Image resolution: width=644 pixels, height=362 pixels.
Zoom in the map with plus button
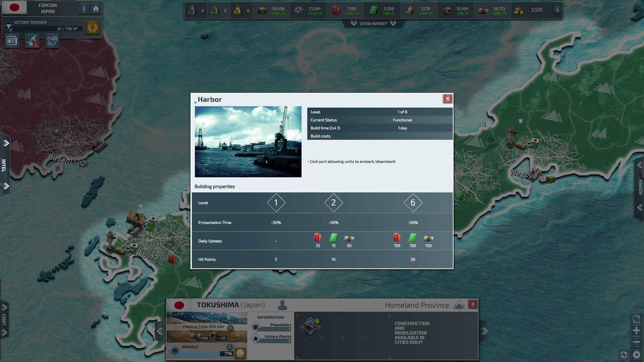(636, 330)
